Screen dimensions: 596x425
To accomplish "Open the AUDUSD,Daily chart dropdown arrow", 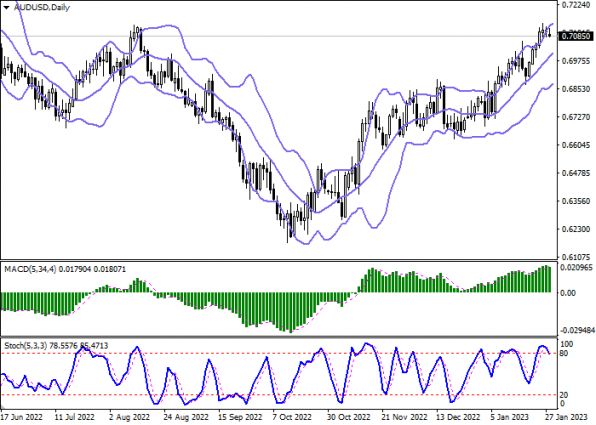I will click(6, 7).
